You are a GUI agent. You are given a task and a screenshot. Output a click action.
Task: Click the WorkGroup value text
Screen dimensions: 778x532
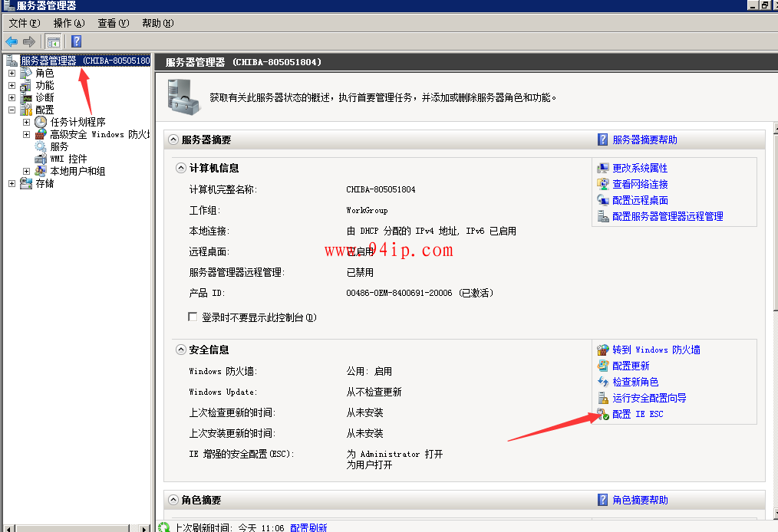click(x=367, y=210)
